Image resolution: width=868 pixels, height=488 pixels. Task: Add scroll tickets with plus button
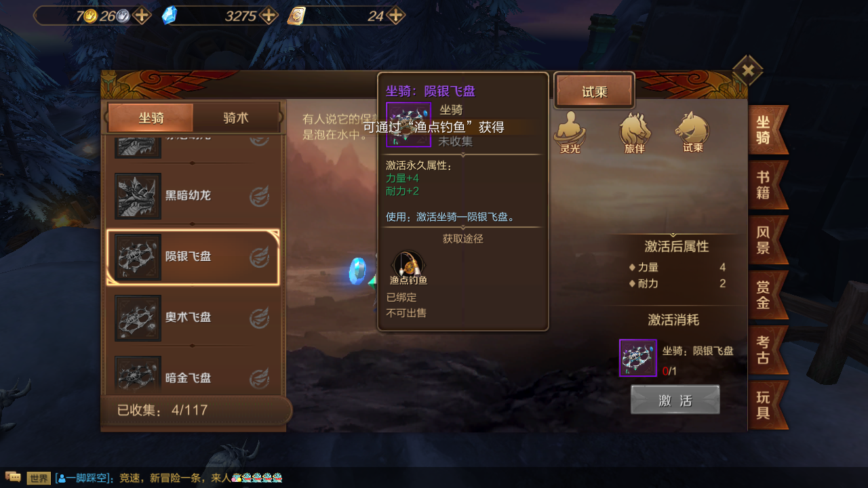click(x=396, y=16)
